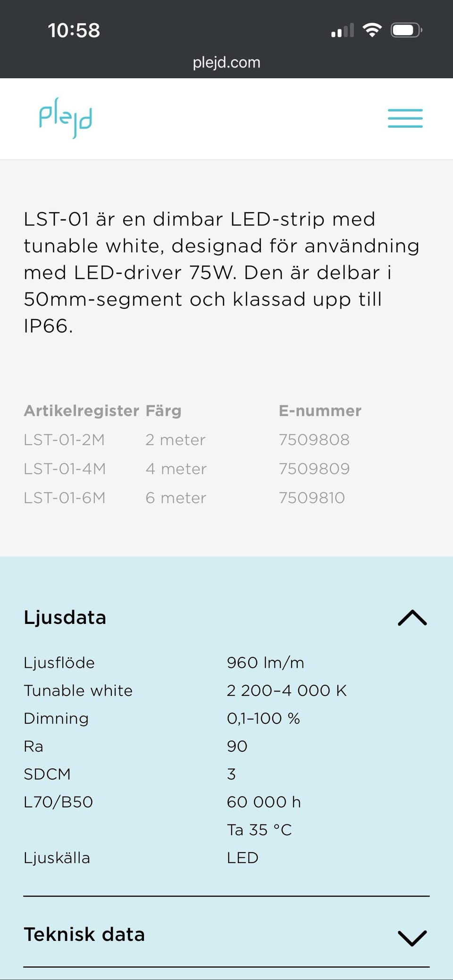Tap E-nummer 7509810
The image size is (453, 980).
click(311, 498)
